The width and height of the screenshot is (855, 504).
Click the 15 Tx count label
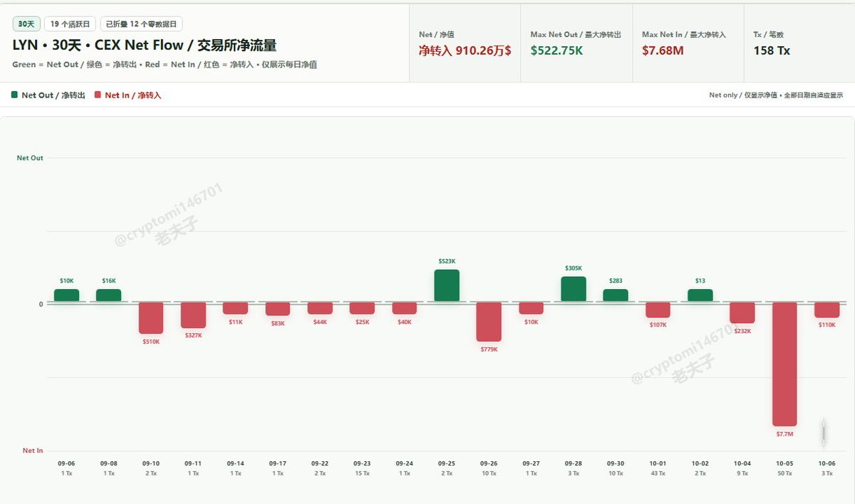click(x=362, y=473)
